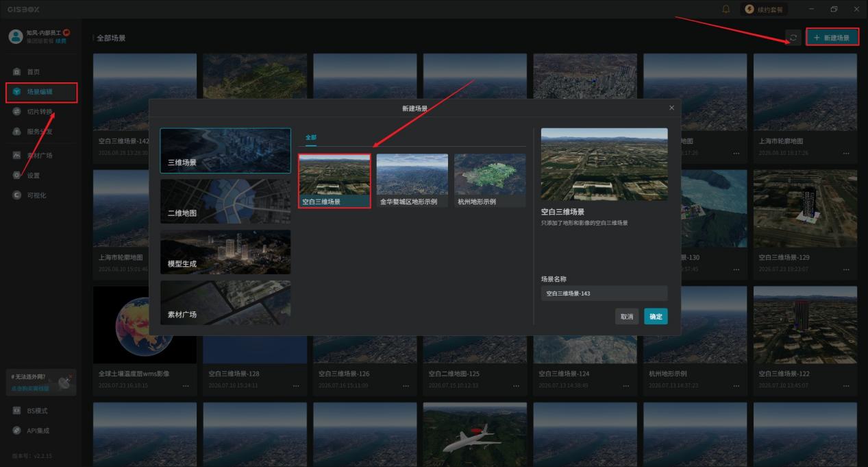
Task: Select the 素材广场 category card in dialog
Action: coord(225,302)
